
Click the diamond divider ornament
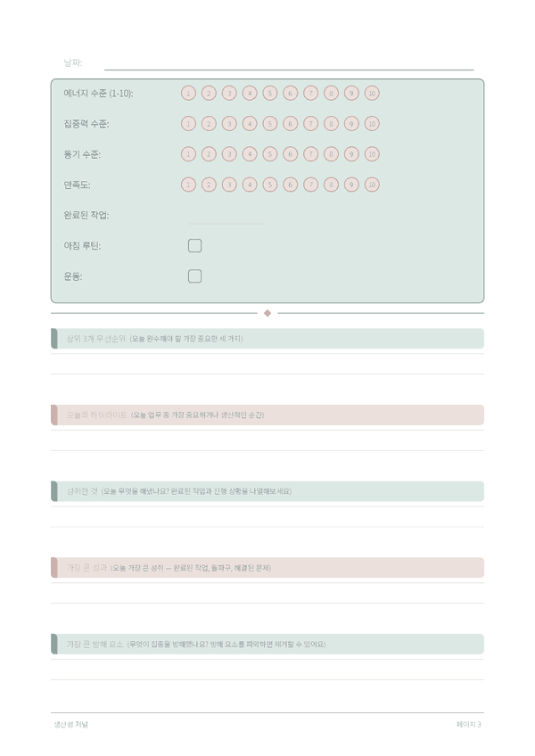pos(267,314)
